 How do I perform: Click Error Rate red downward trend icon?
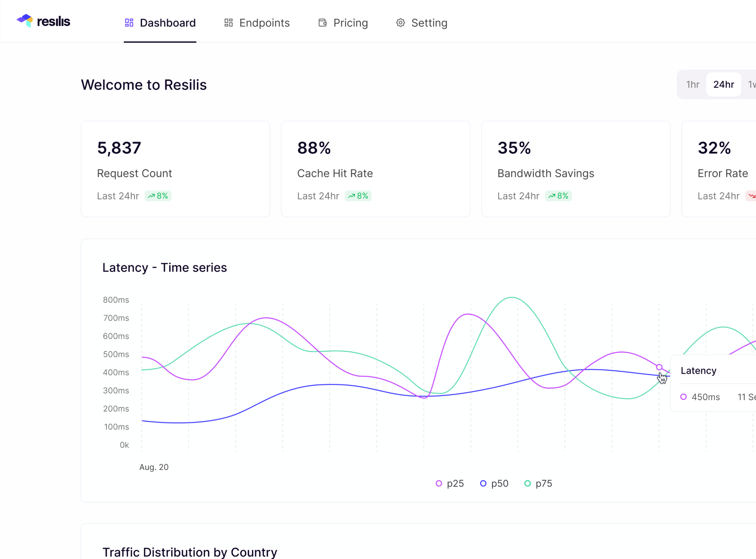(751, 196)
